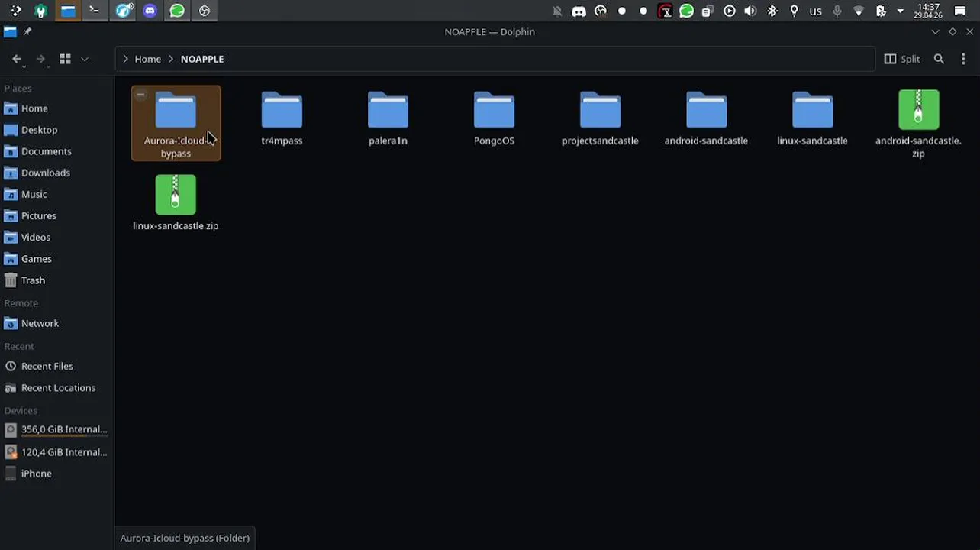Open Desktop in Places panel
This screenshot has width=980, height=550.
coord(57,130)
